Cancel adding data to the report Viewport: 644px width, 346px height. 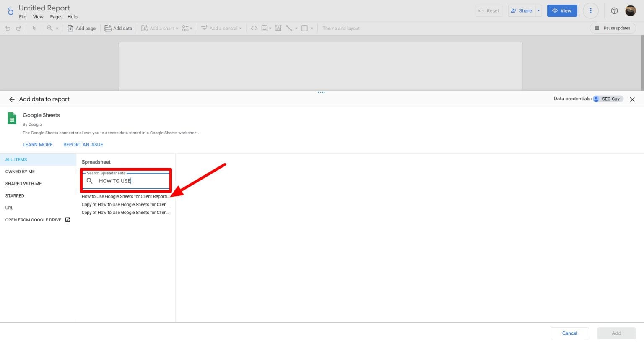(x=569, y=333)
